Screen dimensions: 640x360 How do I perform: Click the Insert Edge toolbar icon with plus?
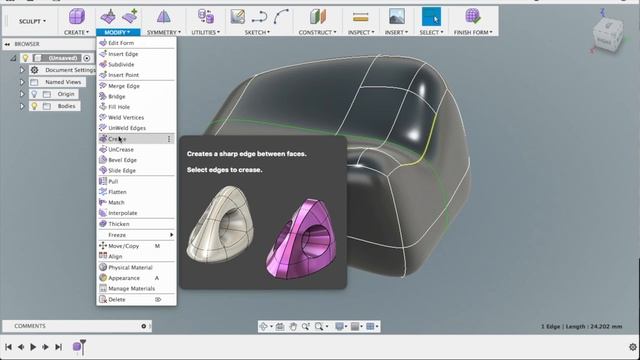[x=130, y=17]
